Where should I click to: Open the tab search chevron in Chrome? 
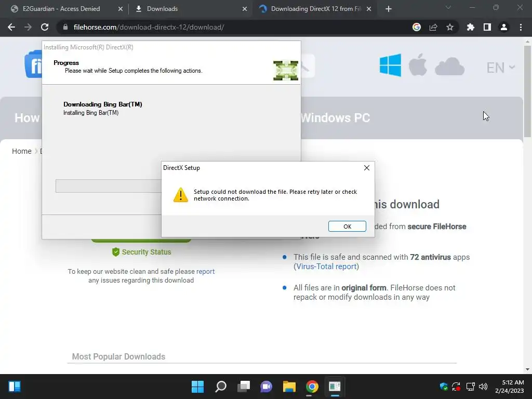tap(448, 7)
